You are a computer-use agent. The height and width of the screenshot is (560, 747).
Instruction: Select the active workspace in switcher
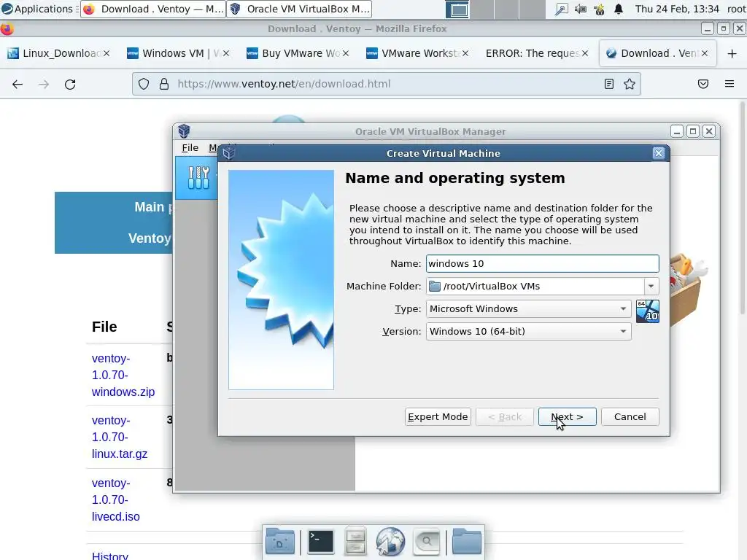[458, 9]
